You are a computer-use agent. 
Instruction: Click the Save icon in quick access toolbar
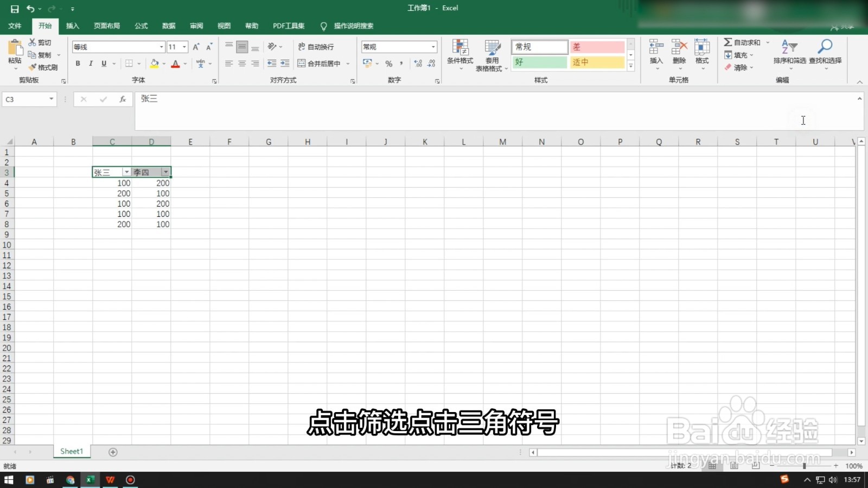point(15,9)
